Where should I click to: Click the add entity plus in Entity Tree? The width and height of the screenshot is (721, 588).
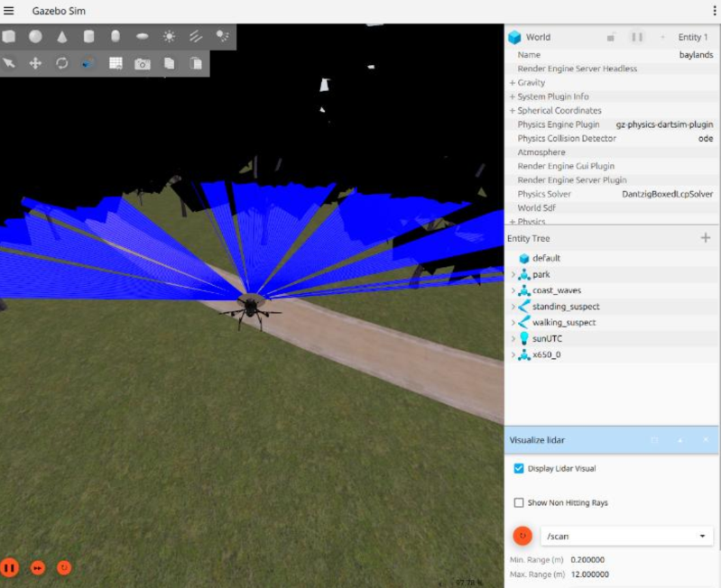click(706, 237)
